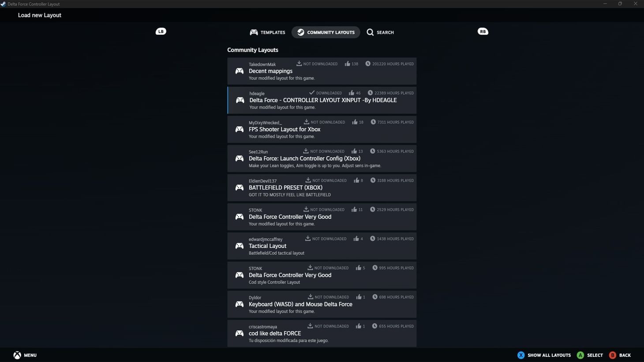Open the Community Layouts tab
This screenshot has width=644, height=362.
tap(326, 32)
